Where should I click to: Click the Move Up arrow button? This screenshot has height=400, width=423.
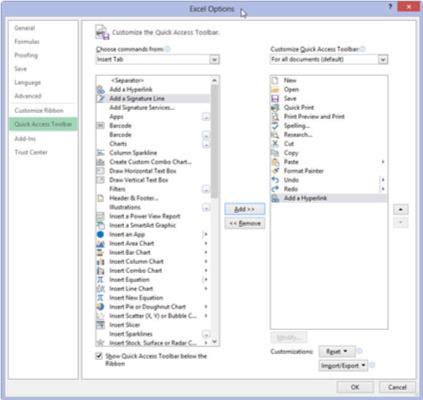click(400, 210)
